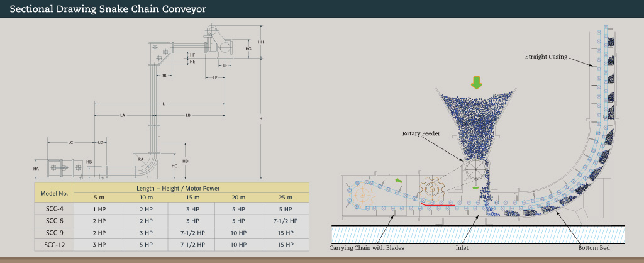This screenshot has height=263, width=644.
Task: Click the 'Carrying Chain with Blades' label
Action: [x=367, y=248]
